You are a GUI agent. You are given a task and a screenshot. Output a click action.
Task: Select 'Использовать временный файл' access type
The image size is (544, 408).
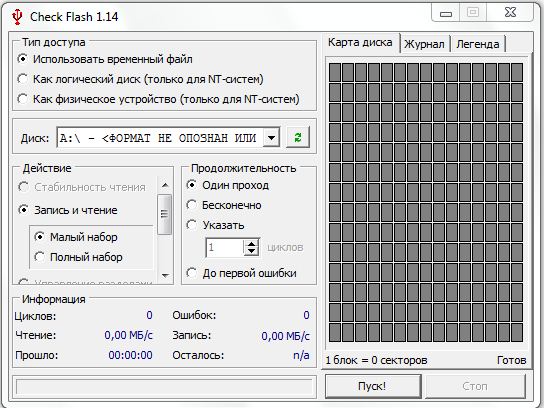pos(105,59)
